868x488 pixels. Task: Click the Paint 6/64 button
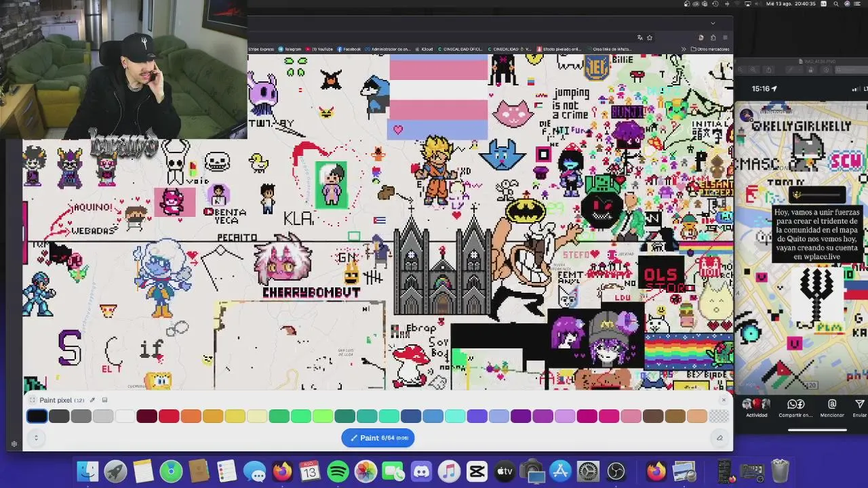point(378,438)
